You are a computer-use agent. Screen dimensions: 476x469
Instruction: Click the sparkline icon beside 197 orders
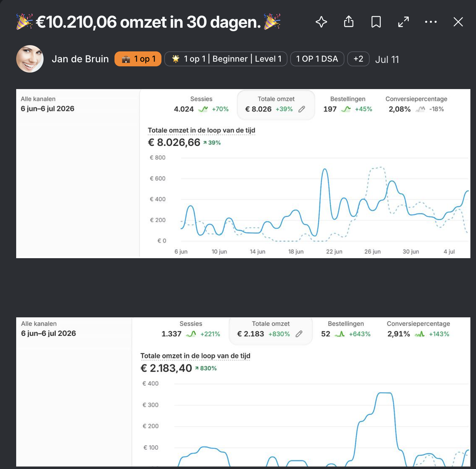[346, 109]
